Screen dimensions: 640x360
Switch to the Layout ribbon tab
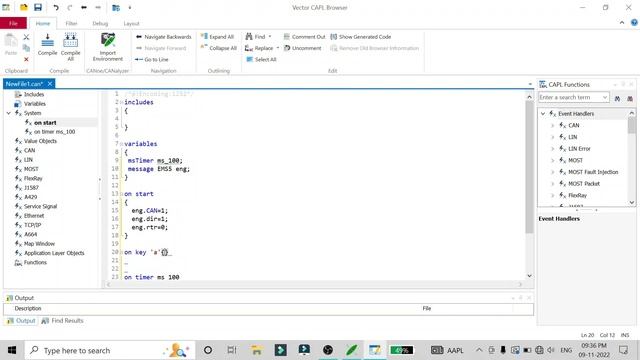pyautogui.click(x=131, y=24)
